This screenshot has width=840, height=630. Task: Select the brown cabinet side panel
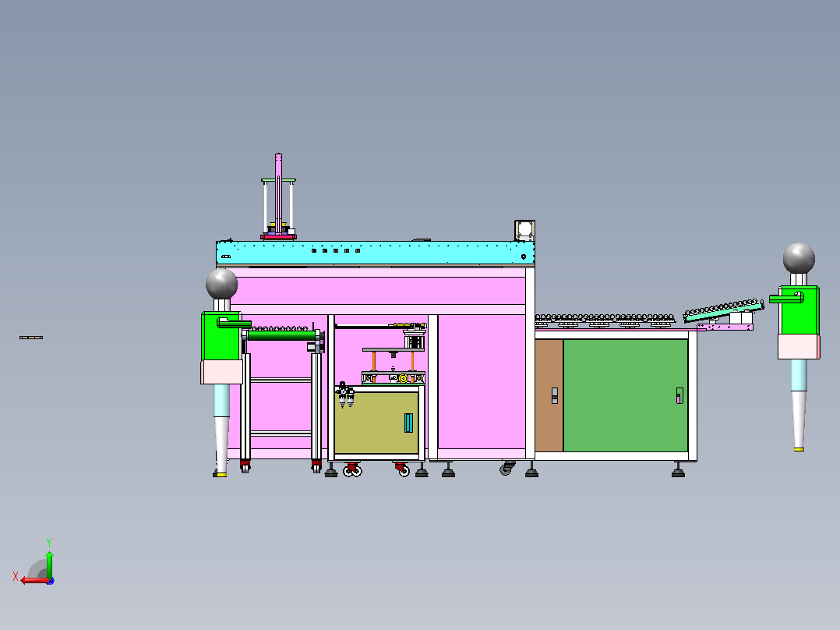(549, 395)
